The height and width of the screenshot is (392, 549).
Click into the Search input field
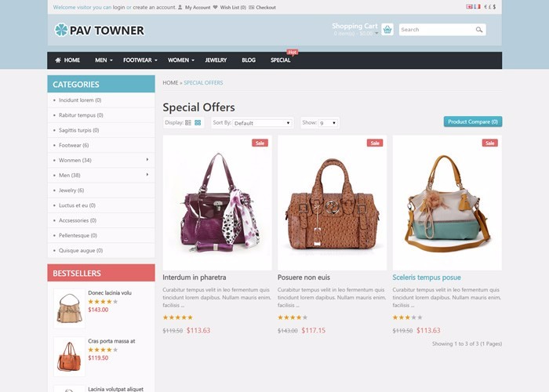click(438, 30)
